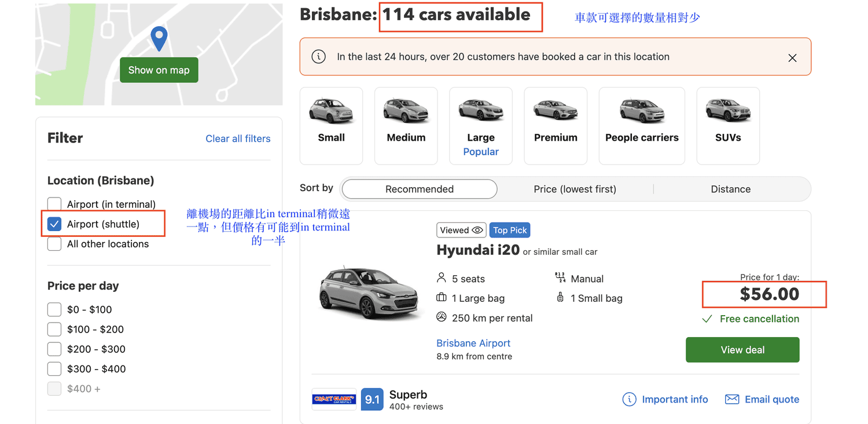Check the $300 - $400 price checkbox

(54, 368)
